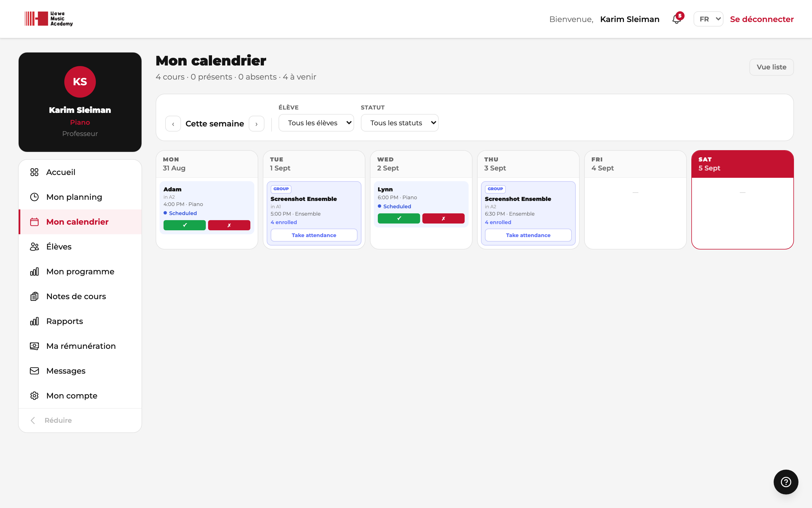
Task: Click the Notes de cours clipboard icon
Action: [x=34, y=296]
